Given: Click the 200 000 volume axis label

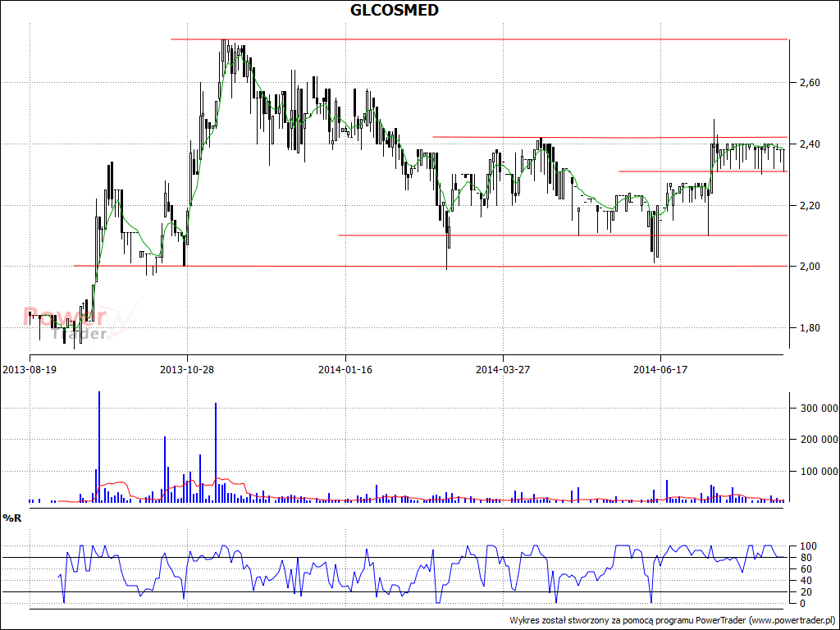Looking at the screenshot, I should (x=819, y=440).
